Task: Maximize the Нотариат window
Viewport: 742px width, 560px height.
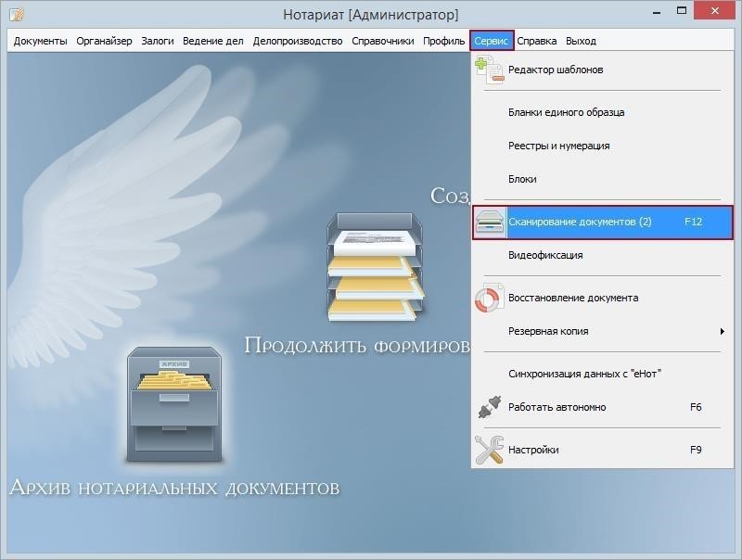Action: tap(682, 11)
